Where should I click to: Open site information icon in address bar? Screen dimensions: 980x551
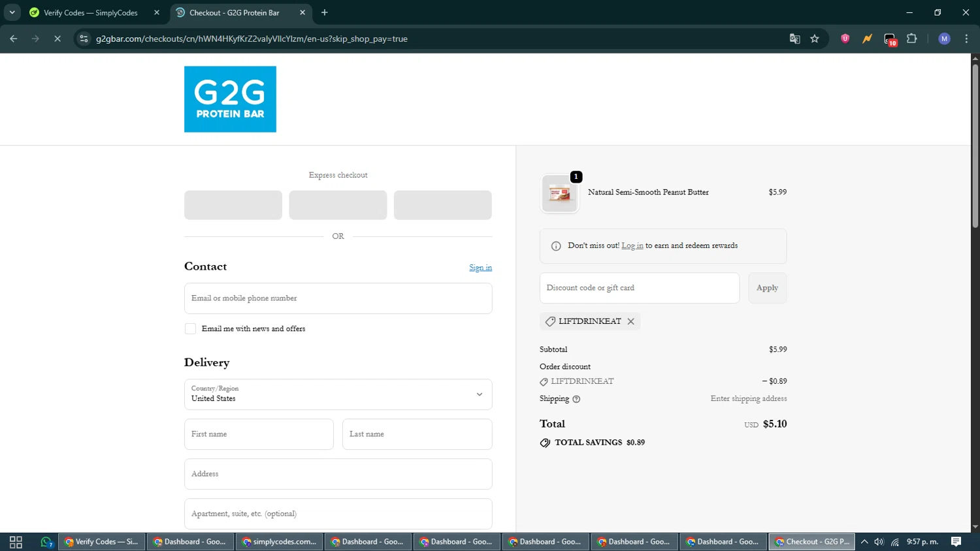point(84,39)
